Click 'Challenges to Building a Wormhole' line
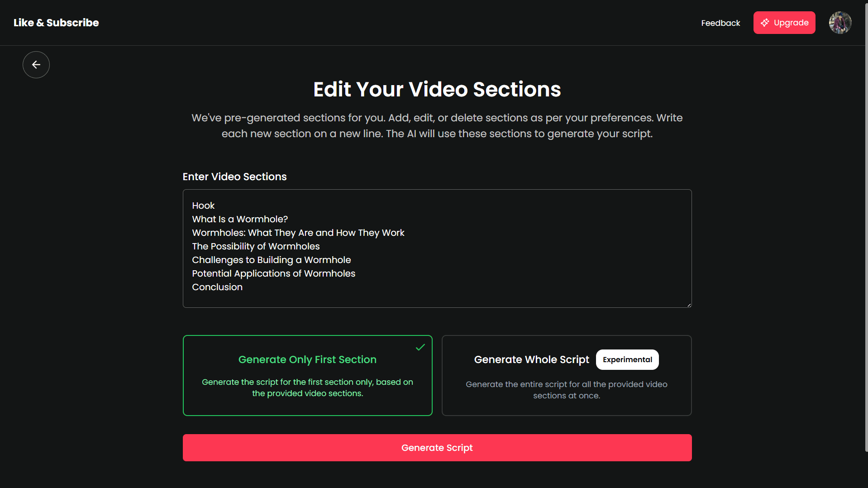 coord(272,260)
